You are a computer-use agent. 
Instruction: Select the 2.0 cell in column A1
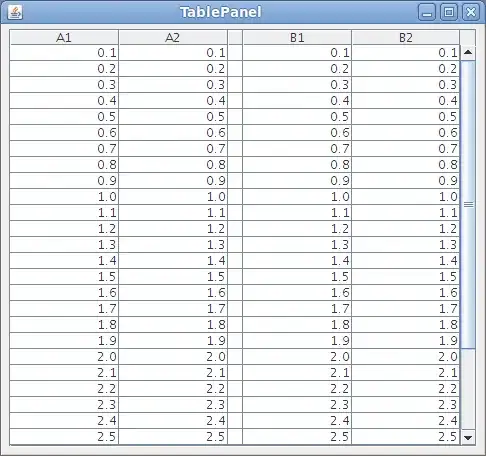click(x=64, y=357)
